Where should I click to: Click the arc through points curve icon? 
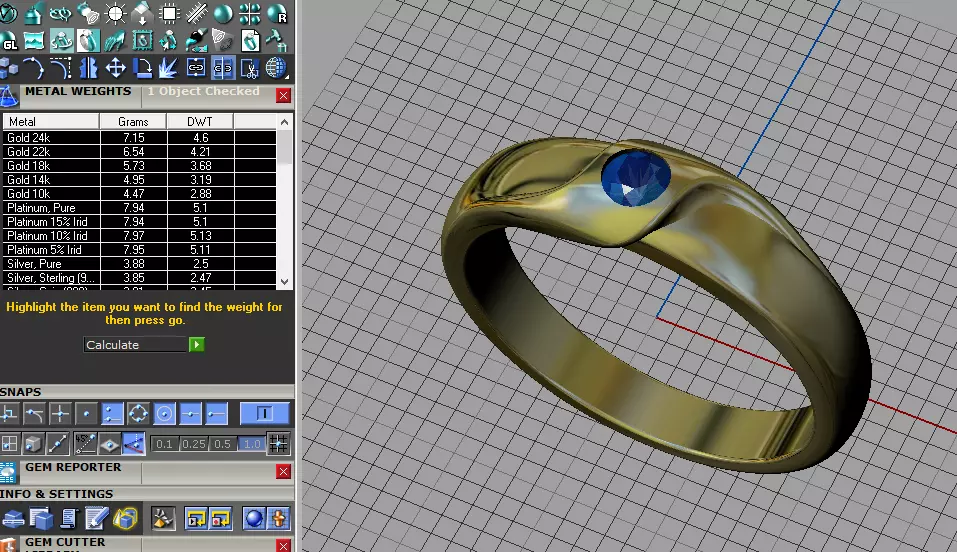tap(34, 68)
